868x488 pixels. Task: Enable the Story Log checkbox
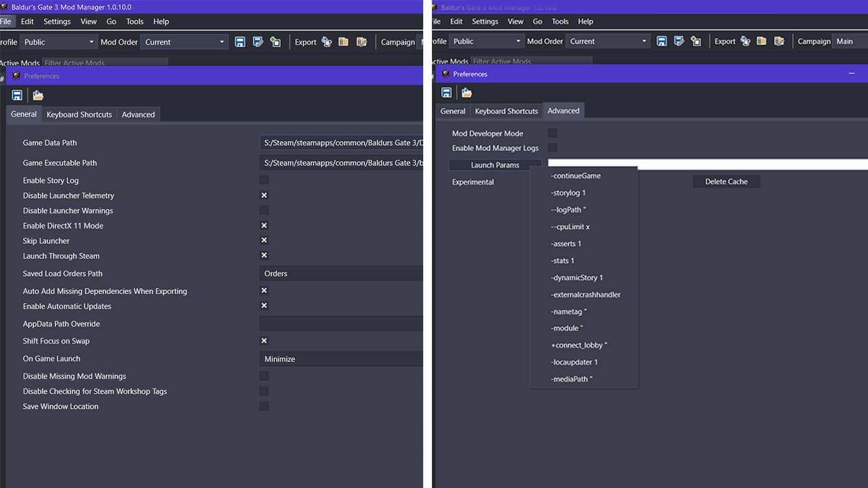point(264,180)
